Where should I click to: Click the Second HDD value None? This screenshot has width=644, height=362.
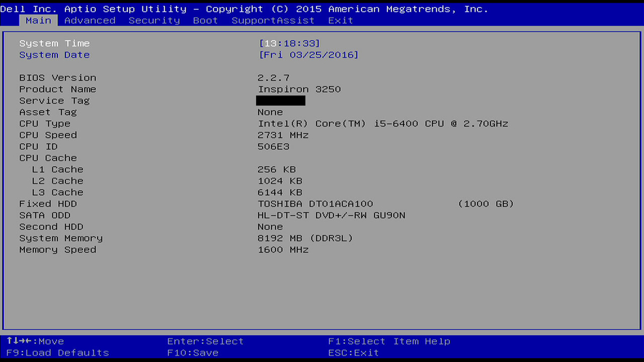[270, 226]
